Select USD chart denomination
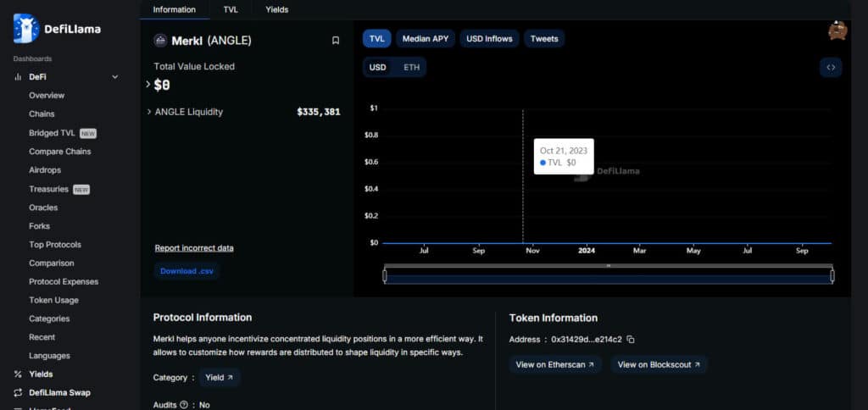868x410 pixels. (377, 68)
